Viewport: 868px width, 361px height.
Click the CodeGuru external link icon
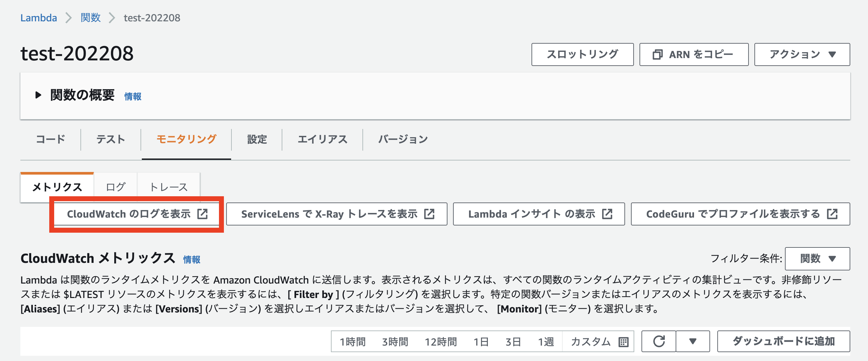[833, 214]
